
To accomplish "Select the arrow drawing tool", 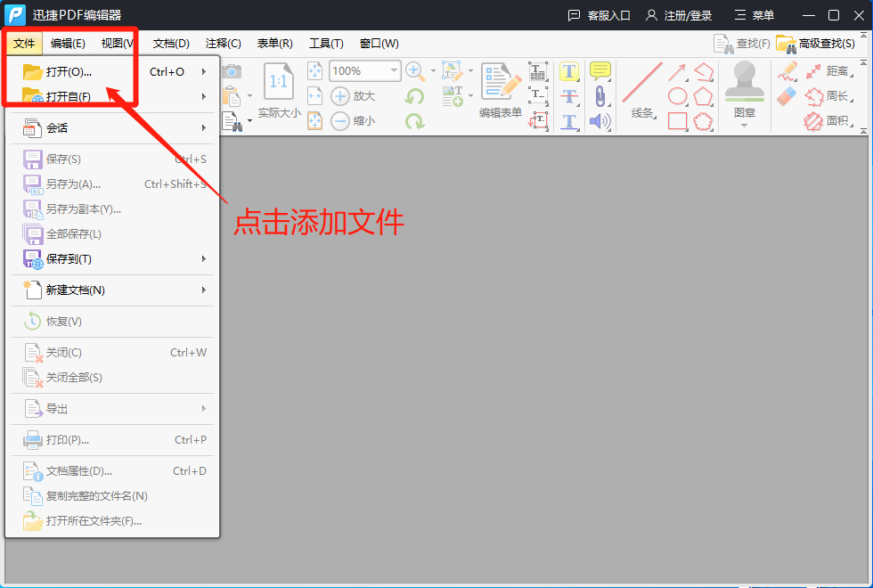I will coord(677,72).
